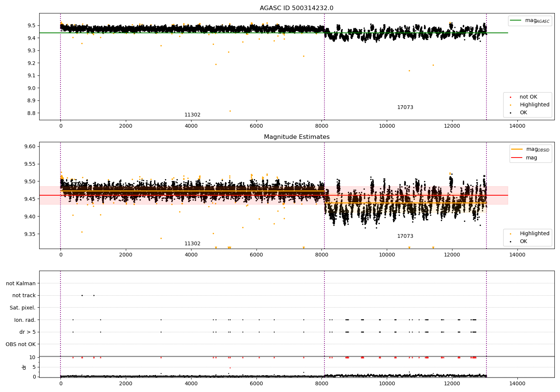Click the "9.40" y-axis tick label
This screenshot has width=560, height=392.
pos(30,217)
